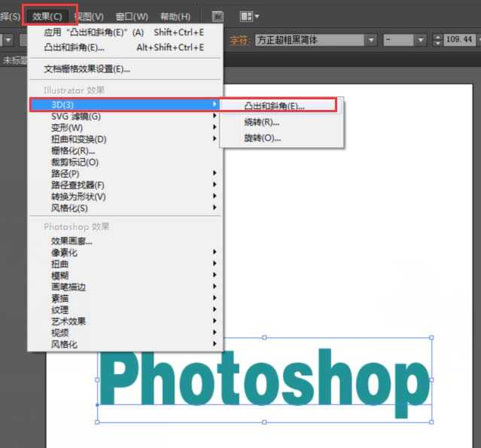Choose 绕转(R)... from the 3D submenu
481x448 pixels.
coord(262,122)
